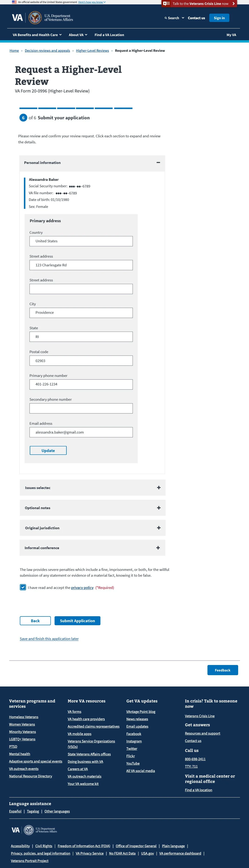249x868 pixels.
Task: Click Save and finish this application later
Action: pyautogui.click(x=49, y=639)
